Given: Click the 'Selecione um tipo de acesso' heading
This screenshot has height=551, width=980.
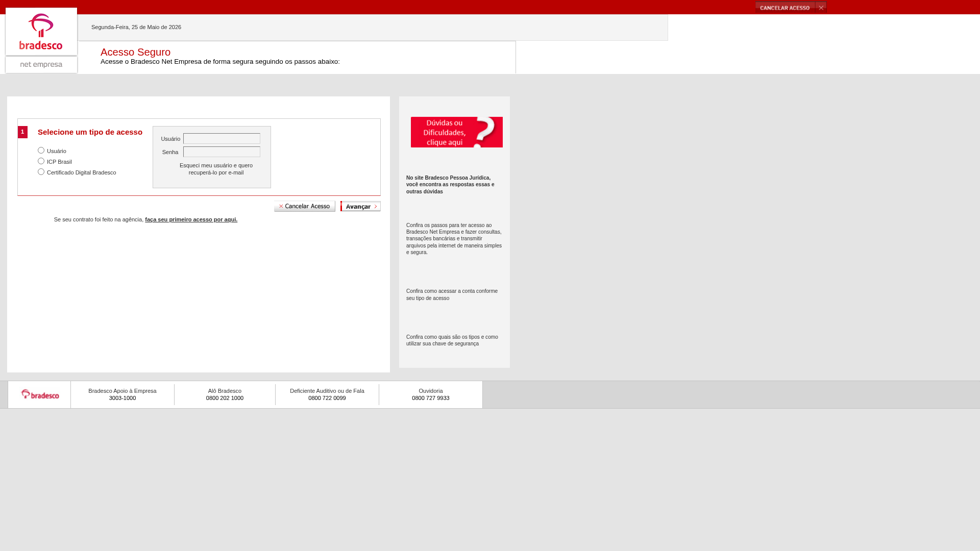Looking at the screenshot, I should point(90,132).
